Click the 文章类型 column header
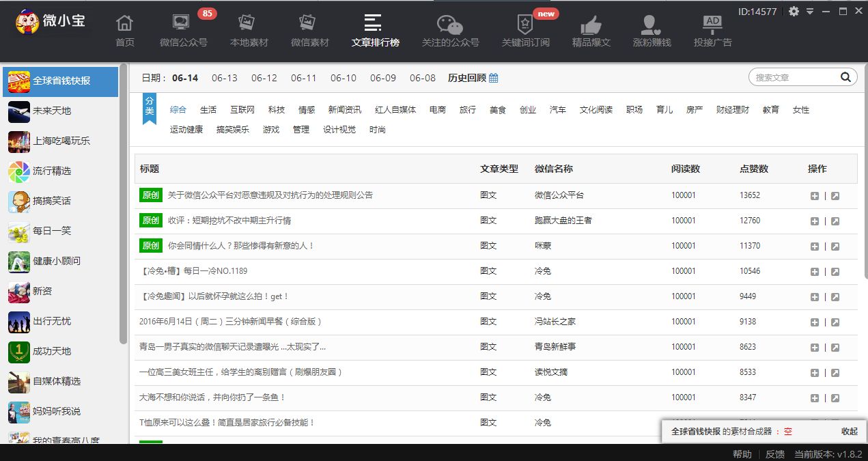This screenshot has height=461, width=868. point(499,169)
